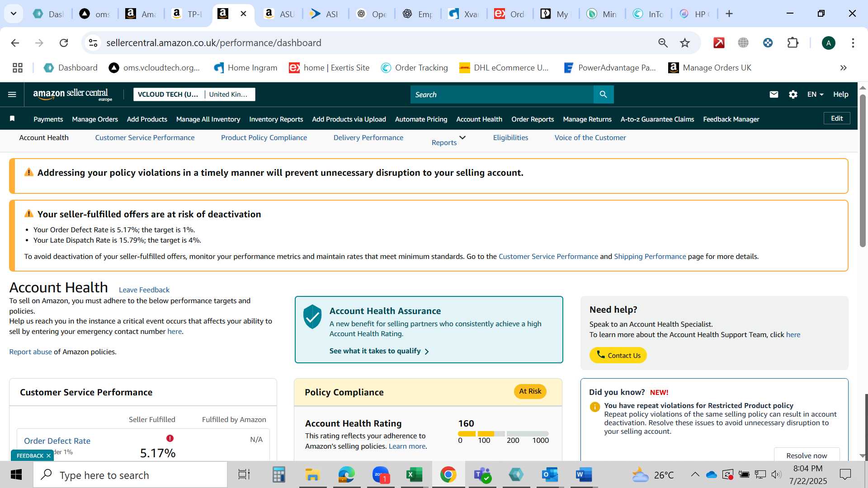868x488 pixels.
Task: Click the Amazon Seller Central logo
Action: tap(72, 94)
